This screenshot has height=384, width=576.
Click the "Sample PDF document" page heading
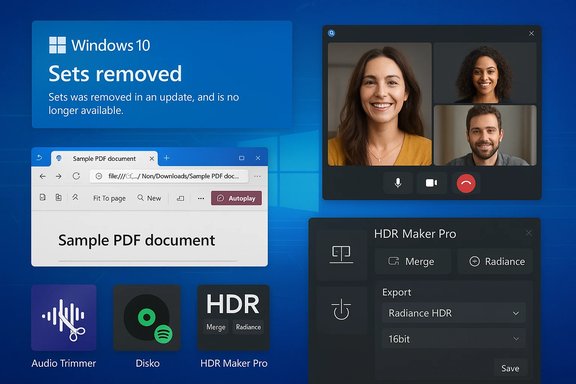click(x=137, y=240)
